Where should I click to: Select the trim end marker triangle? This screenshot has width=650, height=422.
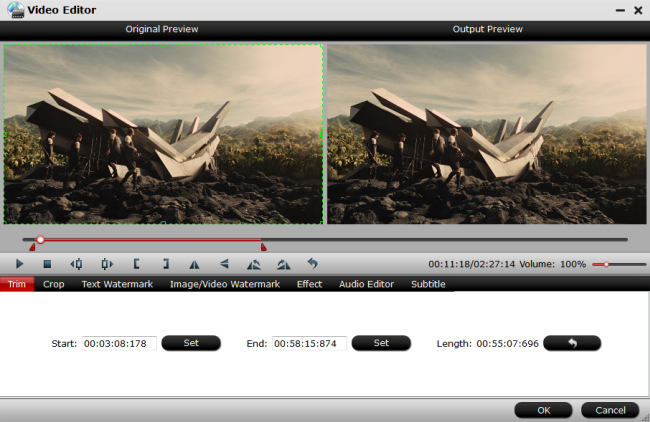click(263, 247)
